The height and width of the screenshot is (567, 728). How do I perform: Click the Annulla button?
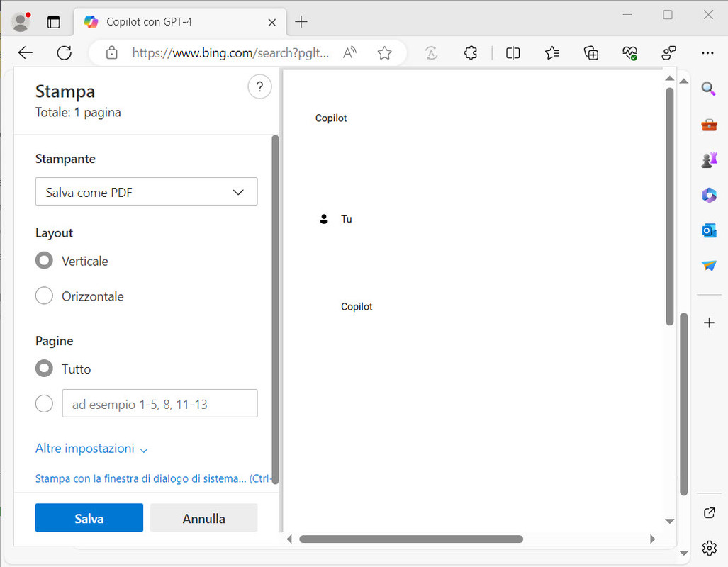204,518
